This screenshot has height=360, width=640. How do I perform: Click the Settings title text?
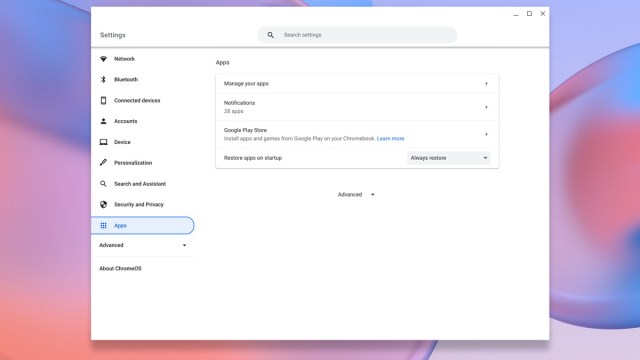coord(113,35)
